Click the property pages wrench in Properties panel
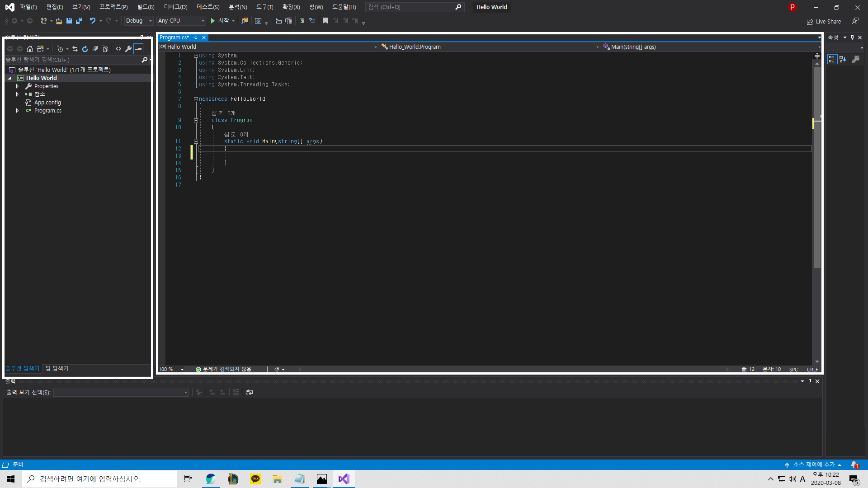868x488 pixels. (x=856, y=59)
